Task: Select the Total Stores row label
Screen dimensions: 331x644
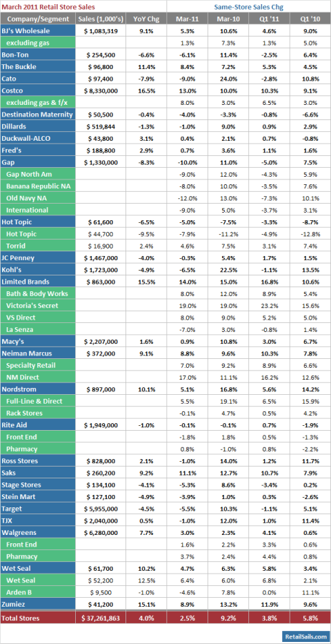Action: coord(38,617)
